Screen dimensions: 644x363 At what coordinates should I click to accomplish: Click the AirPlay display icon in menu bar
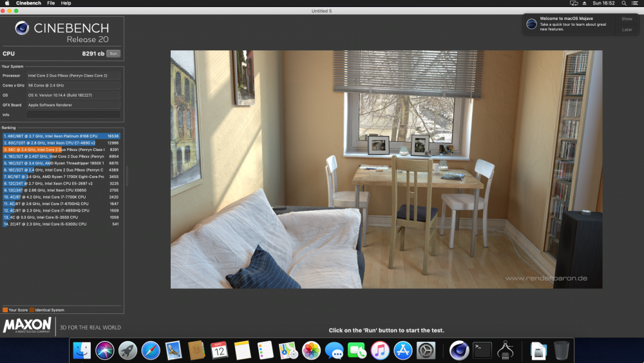click(x=574, y=3)
